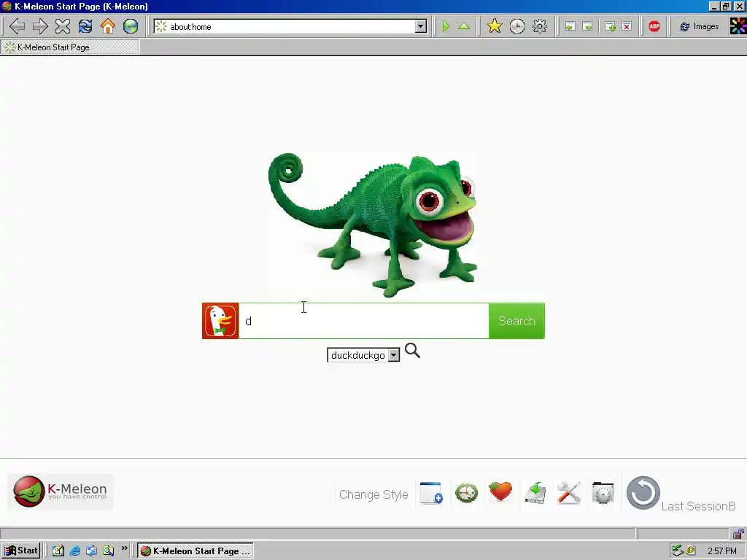Click the green up-triangle toolbar icon
This screenshot has height=560, width=747.
[x=464, y=26]
